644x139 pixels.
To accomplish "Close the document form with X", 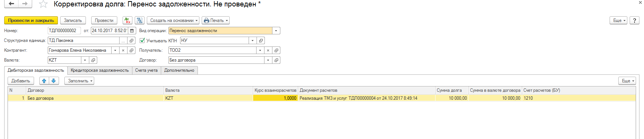I will [640, 3].
